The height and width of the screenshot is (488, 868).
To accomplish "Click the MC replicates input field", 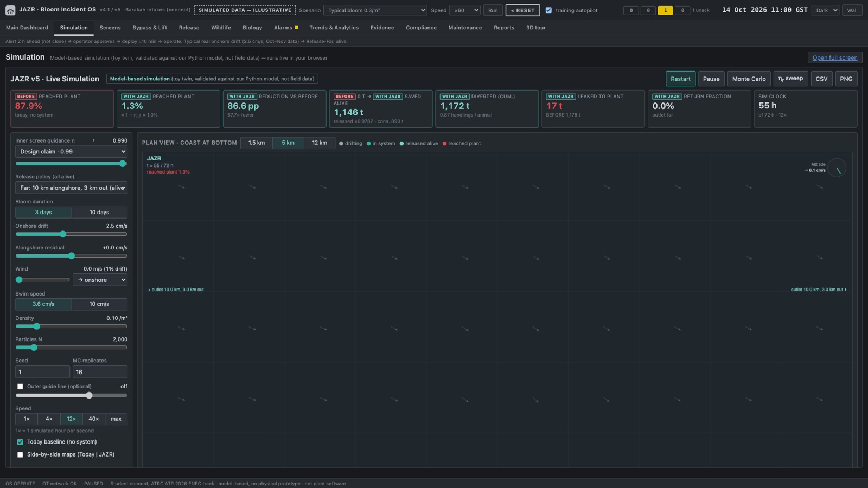I will 100,372.
